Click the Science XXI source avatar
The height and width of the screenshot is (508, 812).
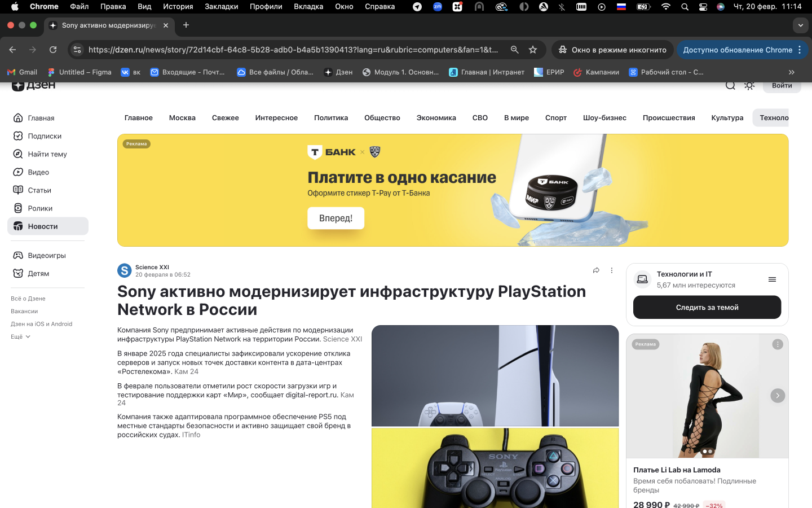125,271
